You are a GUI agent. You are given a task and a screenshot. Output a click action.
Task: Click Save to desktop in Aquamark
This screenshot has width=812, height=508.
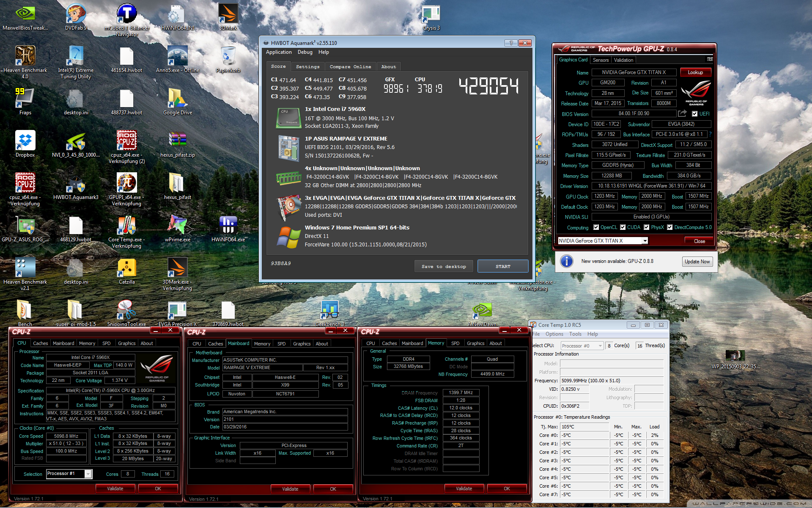tap(444, 266)
